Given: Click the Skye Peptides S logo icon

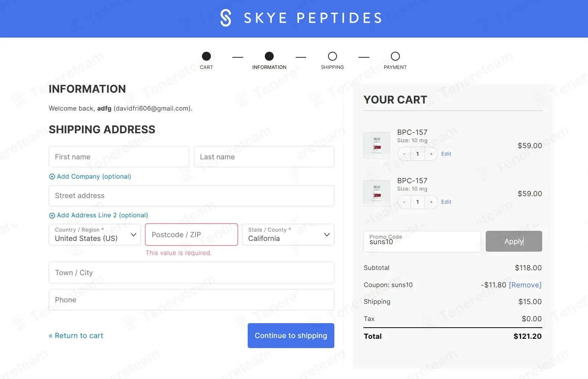Looking at the screenshot, I should point(226,18).
